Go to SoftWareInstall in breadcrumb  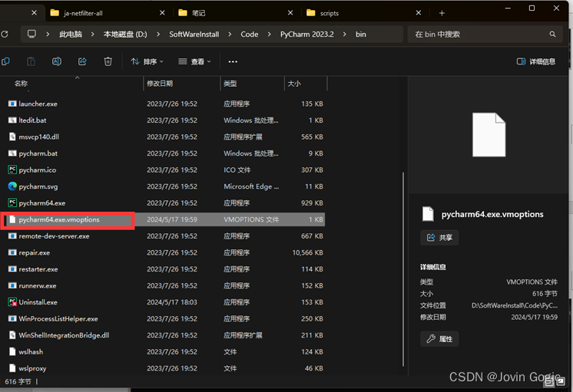[x=194, y=34]
